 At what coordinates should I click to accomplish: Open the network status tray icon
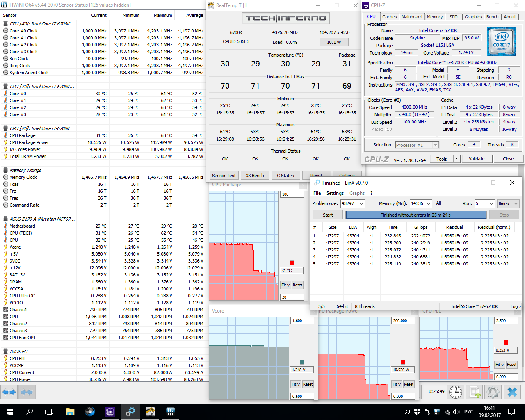447,412
